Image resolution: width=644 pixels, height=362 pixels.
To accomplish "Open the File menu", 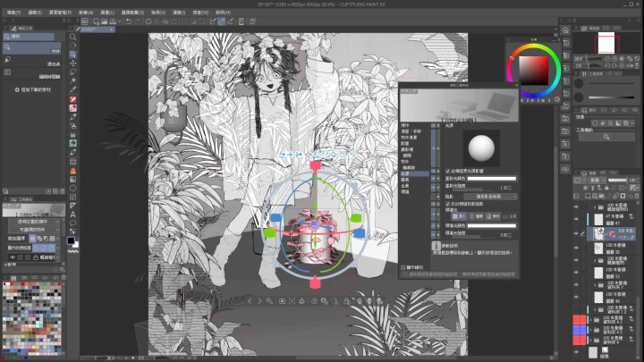I will pyautogui.click(x=11, y=13).
